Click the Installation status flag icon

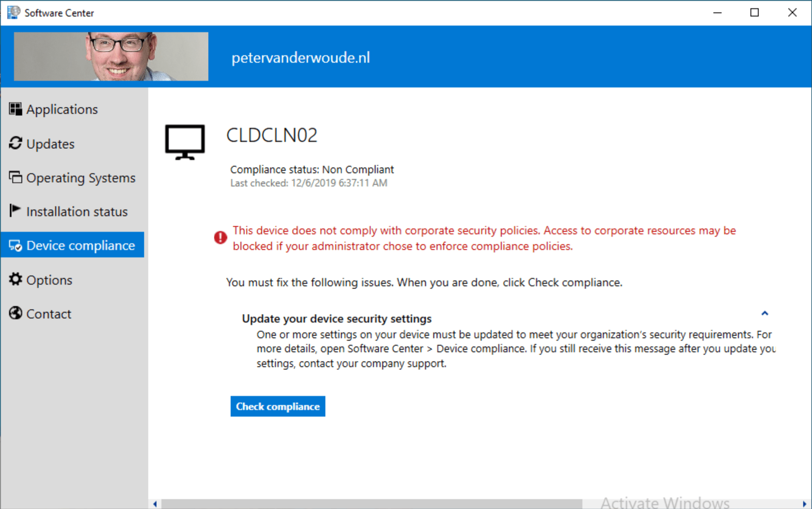coord(15,211)
